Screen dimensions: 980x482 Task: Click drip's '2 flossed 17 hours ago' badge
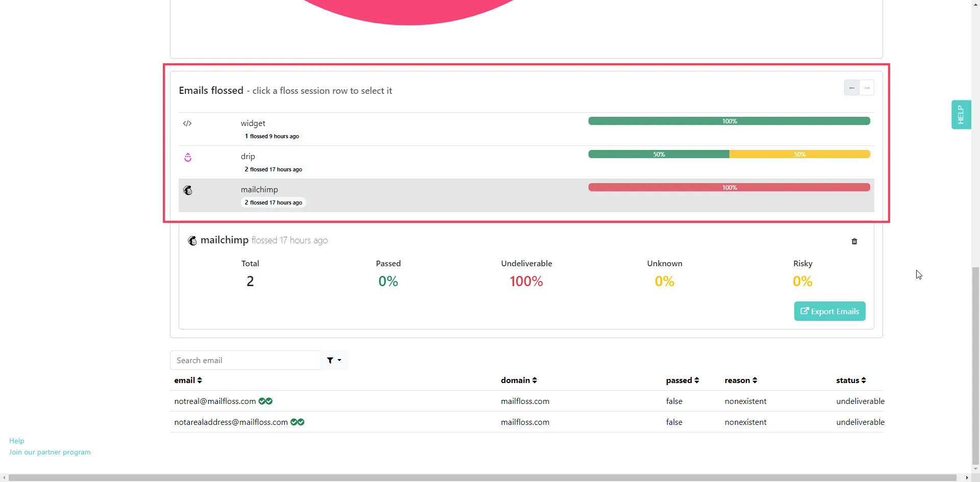click(x=274, y=169)
